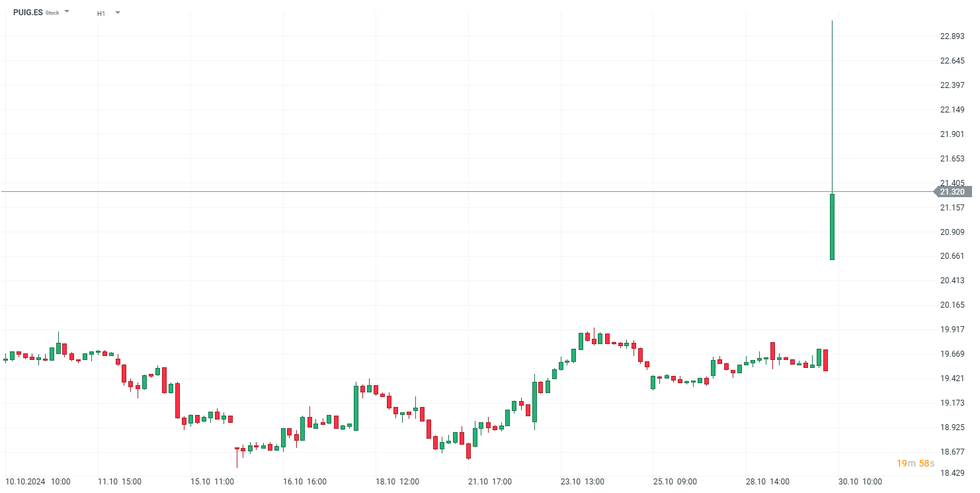
Task: Click the upper wick of the latest candle
Action: (832, 106)
